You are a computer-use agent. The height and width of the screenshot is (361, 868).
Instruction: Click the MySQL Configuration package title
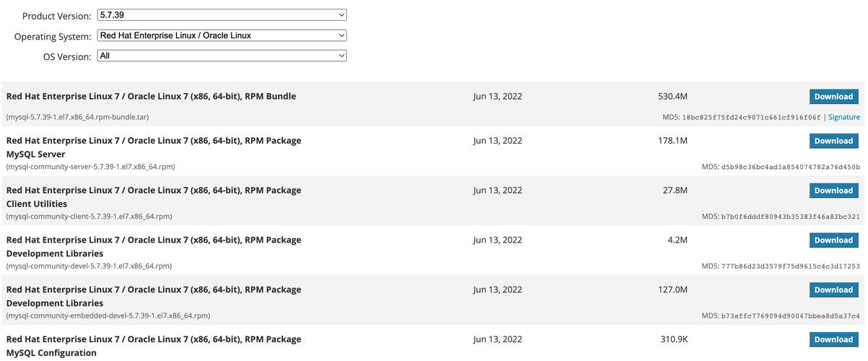pos(51,353)
